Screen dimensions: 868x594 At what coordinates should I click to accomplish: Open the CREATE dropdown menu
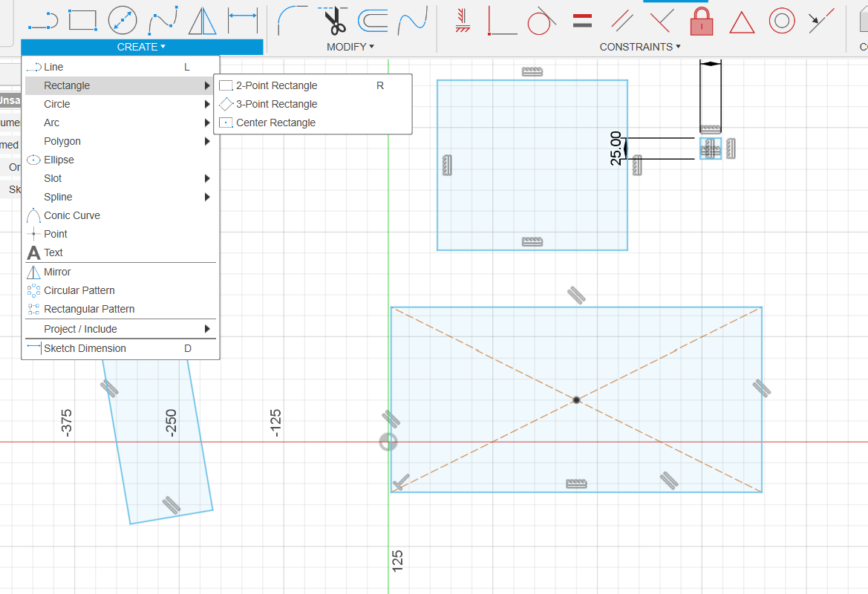142,47
